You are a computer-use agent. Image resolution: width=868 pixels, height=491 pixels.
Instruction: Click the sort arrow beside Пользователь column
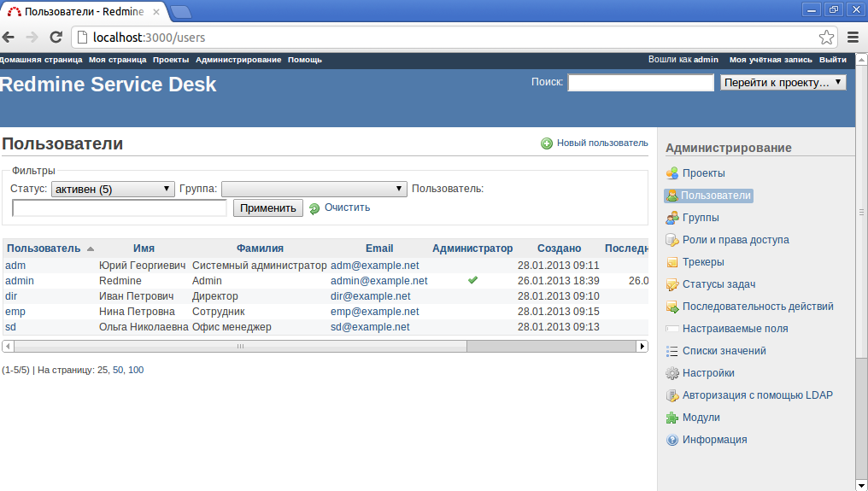pyautogui.click(x=91, y=248)
